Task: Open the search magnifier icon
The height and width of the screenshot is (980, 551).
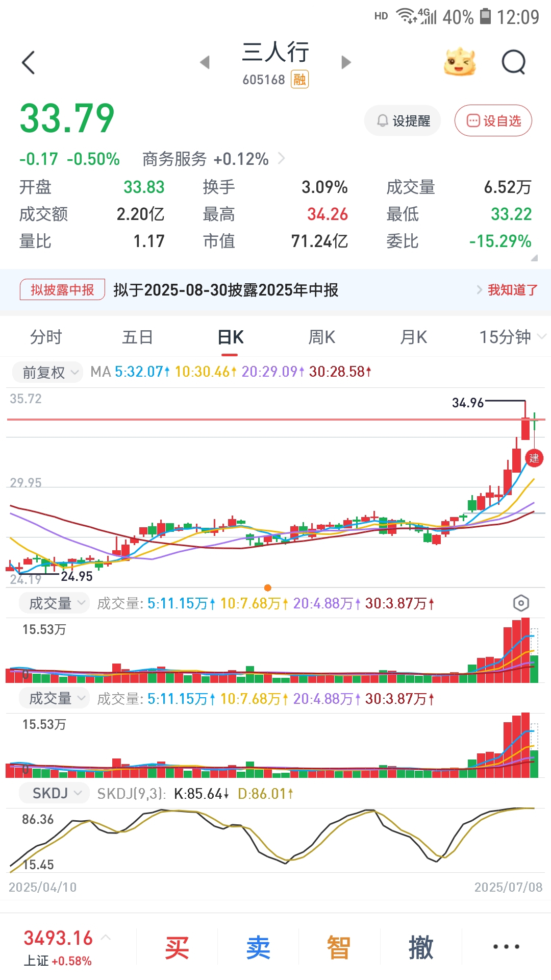Action: 514,62
